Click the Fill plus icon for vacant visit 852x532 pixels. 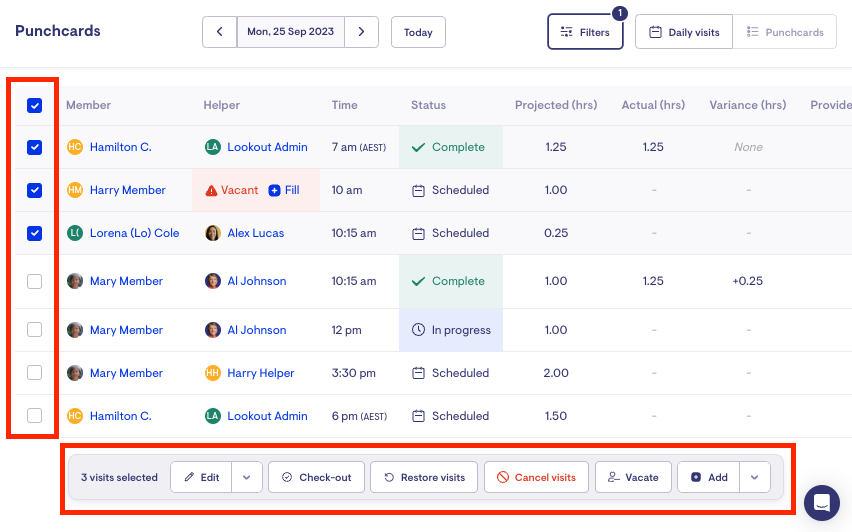[x=274, y=190]
